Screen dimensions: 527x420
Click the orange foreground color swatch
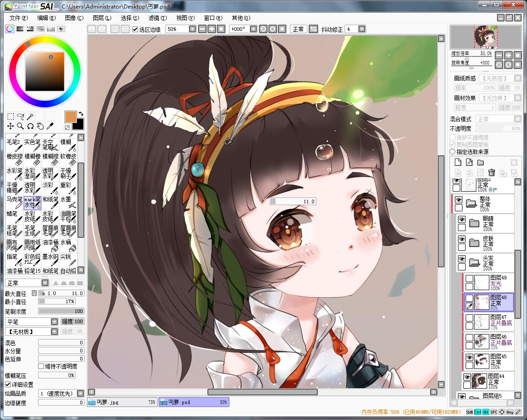coord(70,116)
